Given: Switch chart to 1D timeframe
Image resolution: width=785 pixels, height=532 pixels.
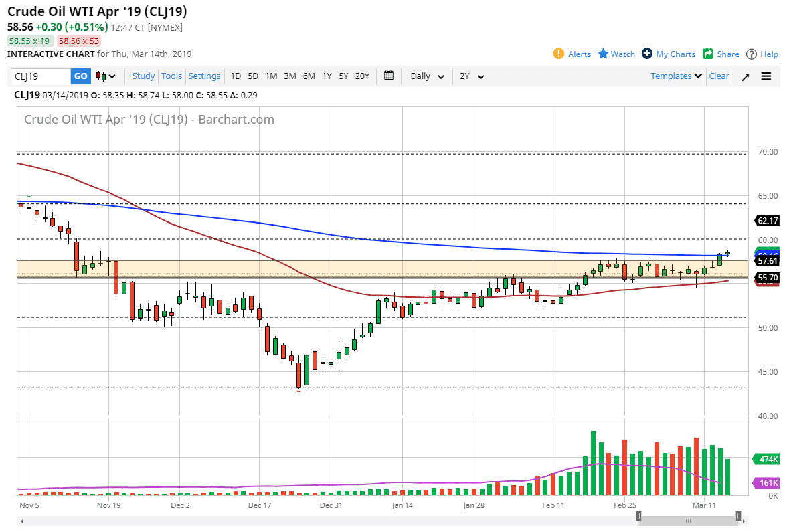Looking at the screenshot, I should tap(236, 76).
